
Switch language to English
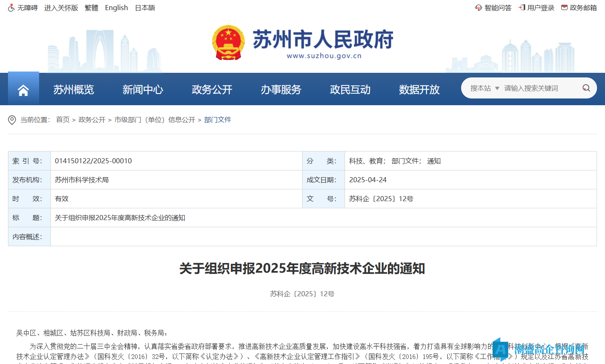116,8
